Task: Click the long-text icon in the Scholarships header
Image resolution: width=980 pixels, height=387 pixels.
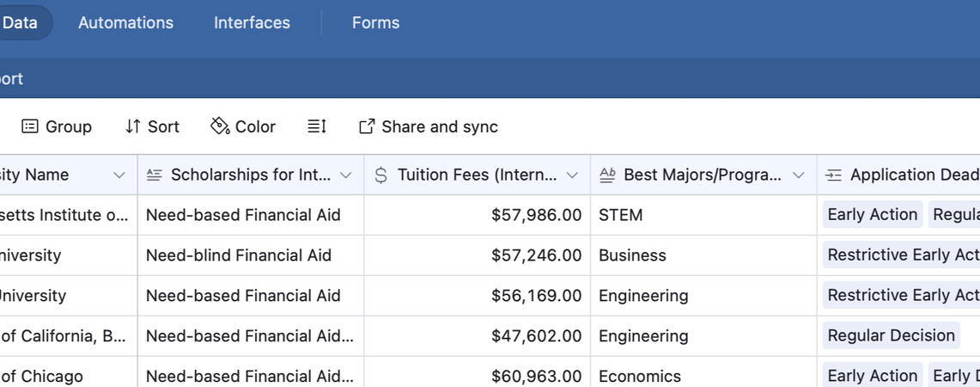Action: 155,175
